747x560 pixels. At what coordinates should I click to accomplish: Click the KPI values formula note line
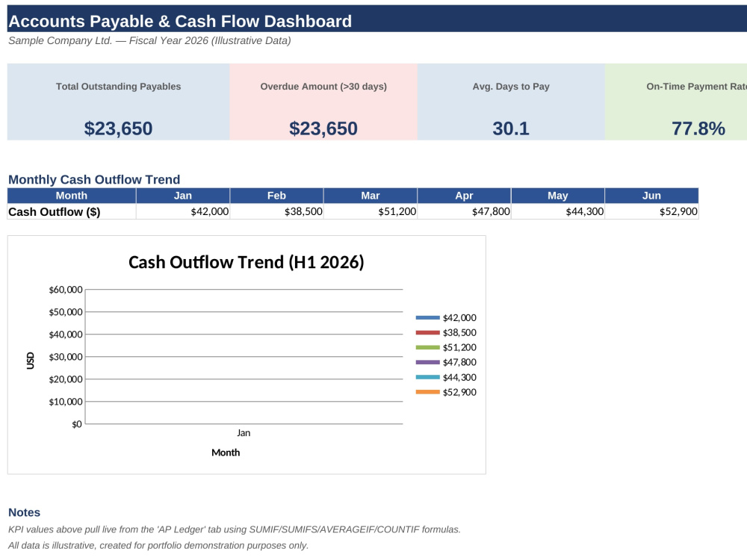235,529
